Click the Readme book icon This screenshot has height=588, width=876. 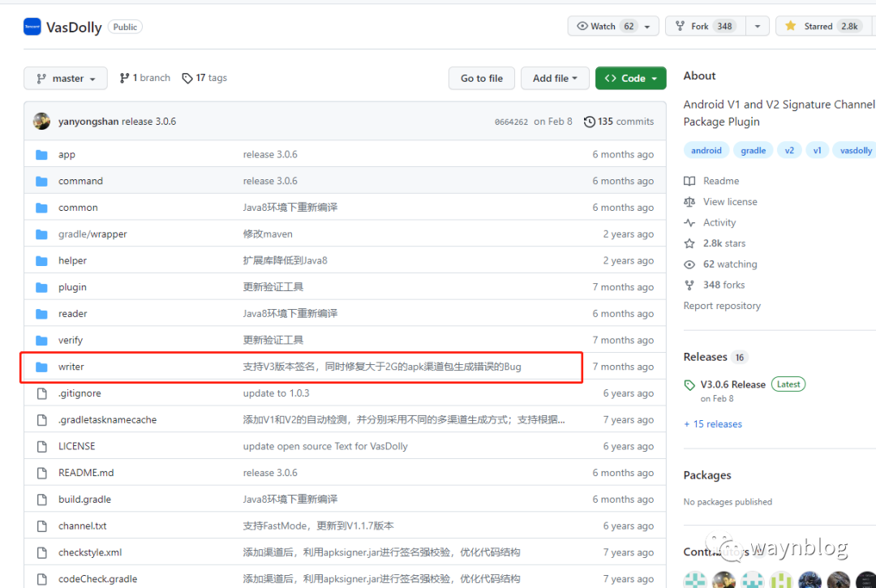coord(689,181)
